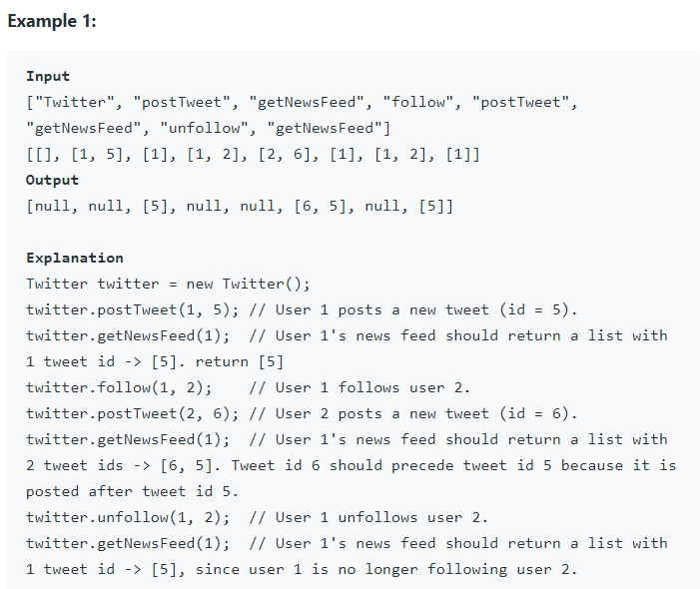Click the first null in the output array

tap(52, 206)
